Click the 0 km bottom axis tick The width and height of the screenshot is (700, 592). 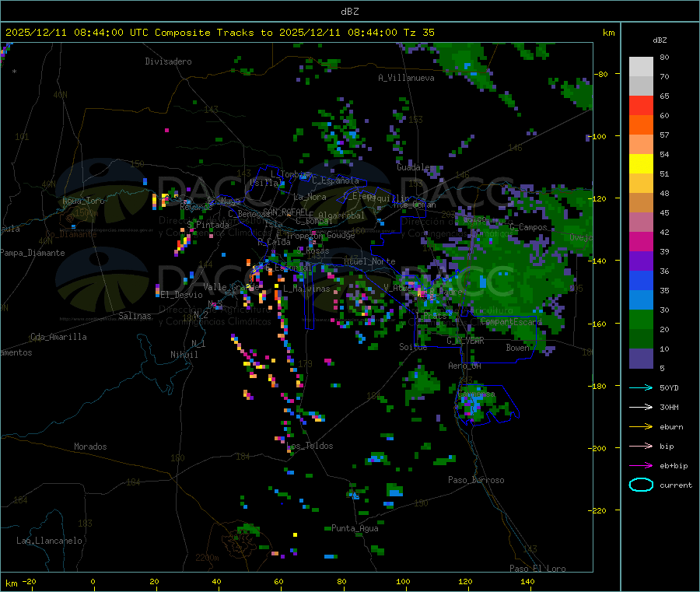pos(93,581)
